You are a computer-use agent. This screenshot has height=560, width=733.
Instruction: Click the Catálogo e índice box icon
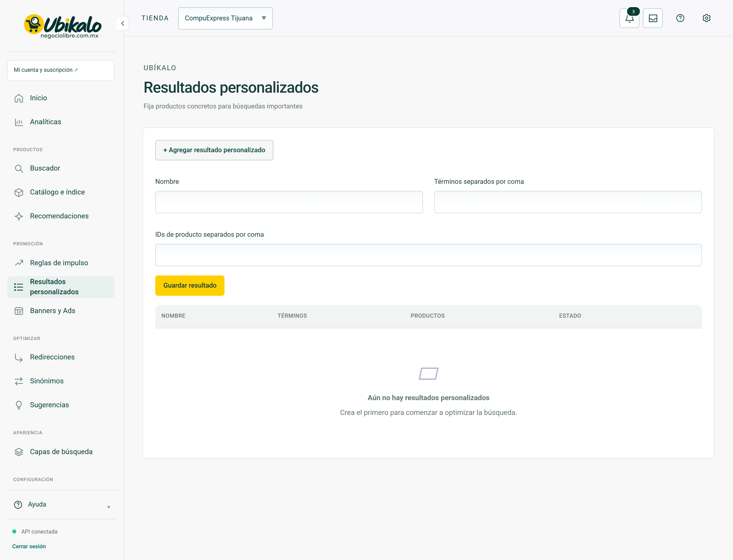point(19,192)
